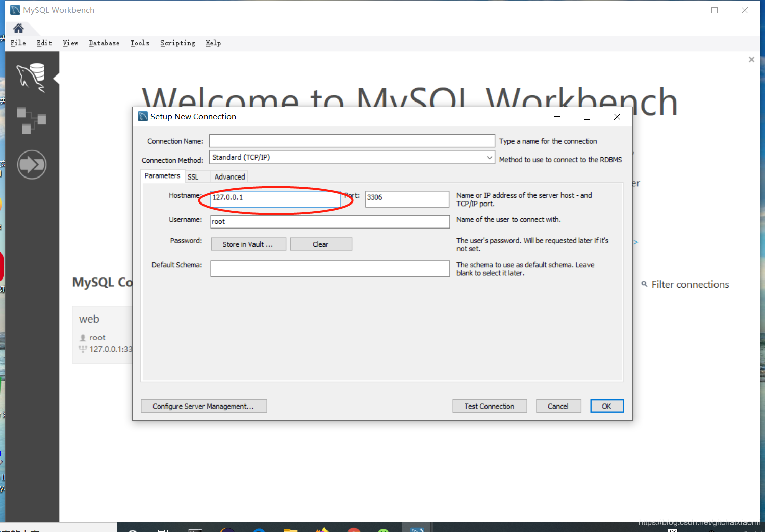Click the Setup New Connection title icon

click(x=143, y=116)
